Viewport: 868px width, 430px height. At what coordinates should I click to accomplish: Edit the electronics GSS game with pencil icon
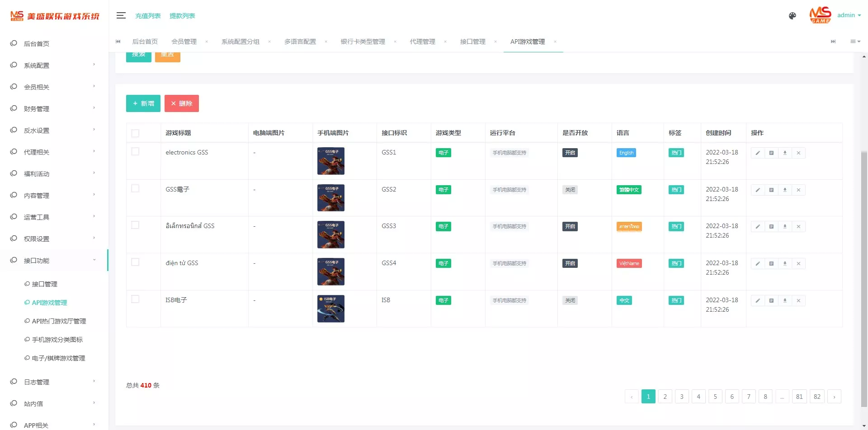click(758, 153)
